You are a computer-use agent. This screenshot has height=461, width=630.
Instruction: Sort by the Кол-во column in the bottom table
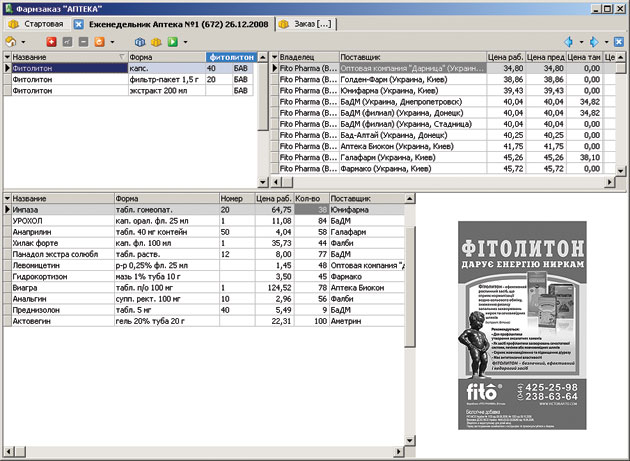(311, 199)
